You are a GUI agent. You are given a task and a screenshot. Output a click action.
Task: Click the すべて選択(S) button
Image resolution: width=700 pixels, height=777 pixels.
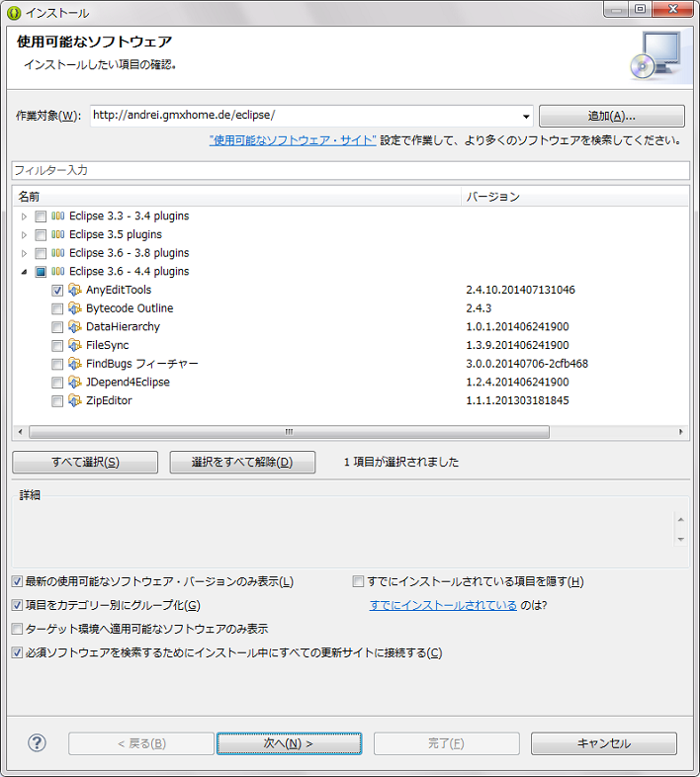(85, 462)
